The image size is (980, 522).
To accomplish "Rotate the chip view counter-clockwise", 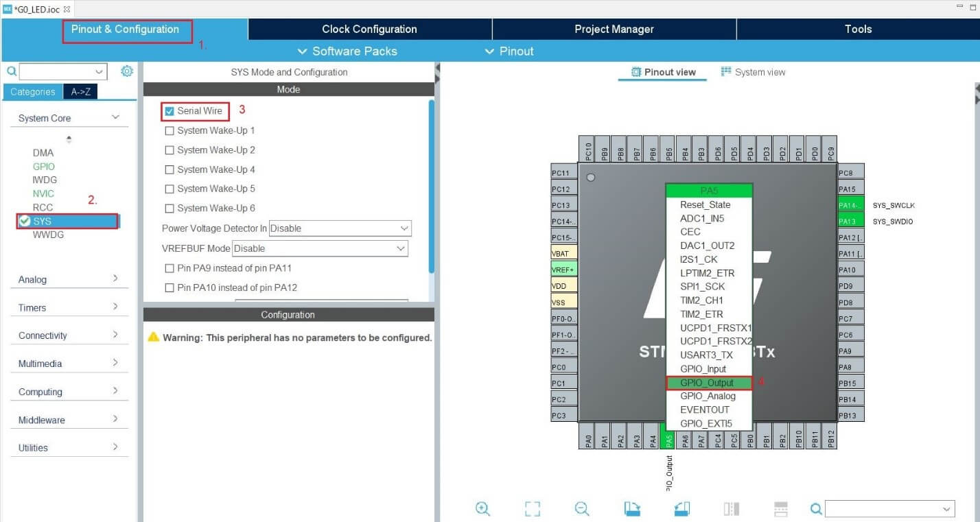I will coord(681,508).
